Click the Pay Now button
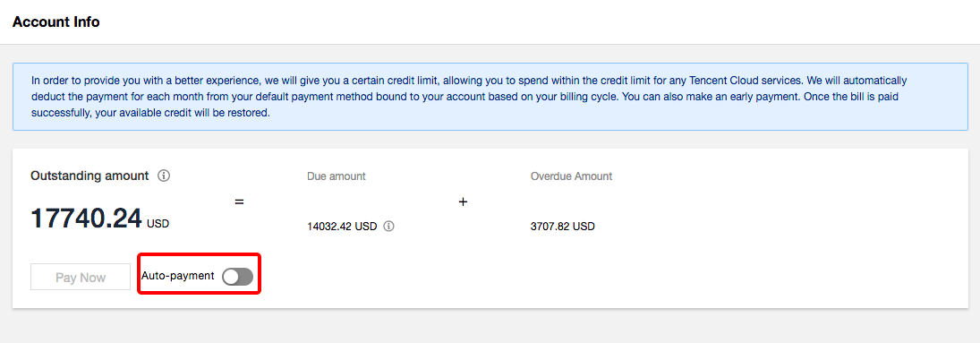The image size is (980, 343). [81, 278]
